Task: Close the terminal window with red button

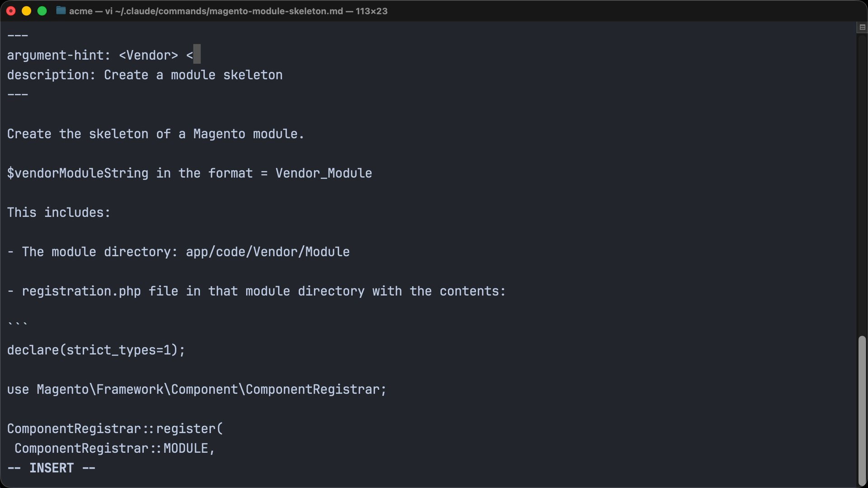Action: [11, 11]
